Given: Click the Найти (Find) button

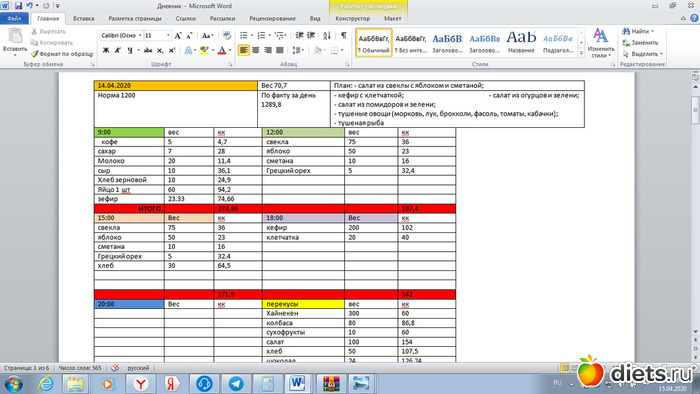Looking at the screenshot, I should (x=638, y=31).
